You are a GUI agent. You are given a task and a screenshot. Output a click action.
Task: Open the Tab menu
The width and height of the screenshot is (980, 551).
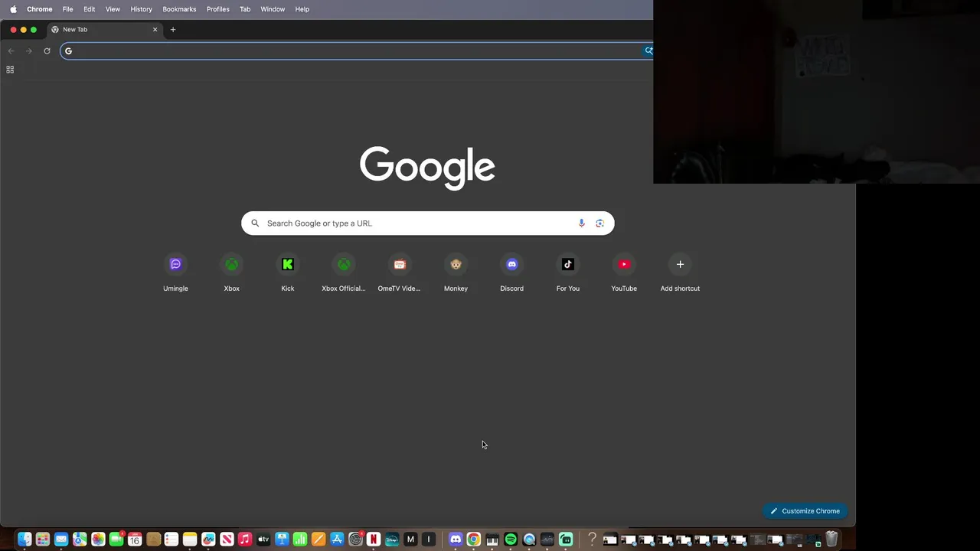[245, 9]
